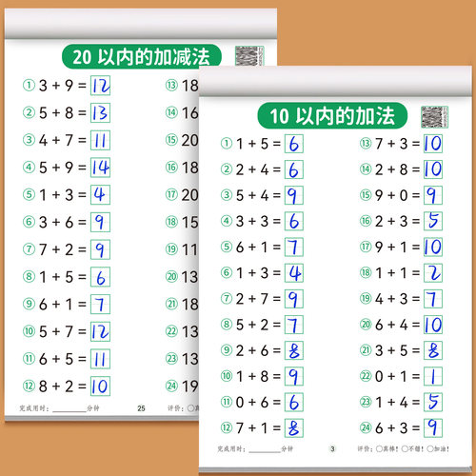Click circled number ⑬ beside 7 + 3
This screenshot has width=476, height=476.
pyautogui.click(x=366, y=144)
